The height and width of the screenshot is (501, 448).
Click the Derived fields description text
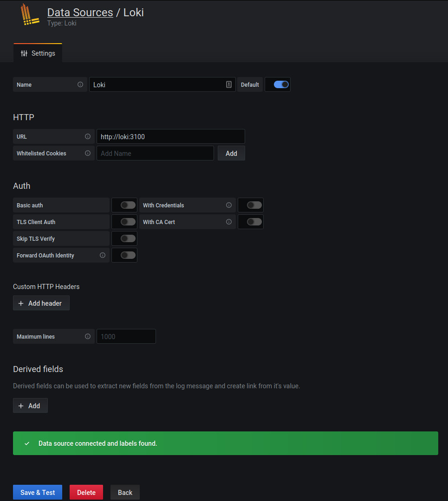[156, 386]
